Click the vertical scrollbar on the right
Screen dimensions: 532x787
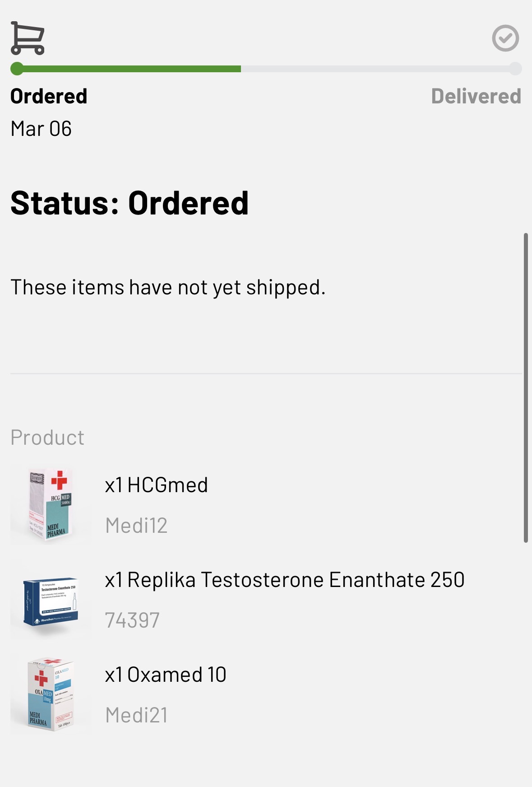(526, 387)
